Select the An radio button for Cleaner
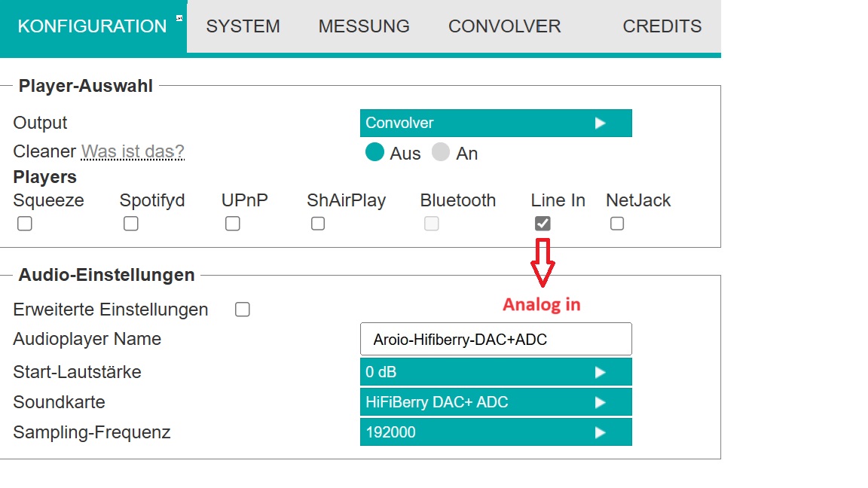The width and height of the screenshot is (868, 488). 441,152
